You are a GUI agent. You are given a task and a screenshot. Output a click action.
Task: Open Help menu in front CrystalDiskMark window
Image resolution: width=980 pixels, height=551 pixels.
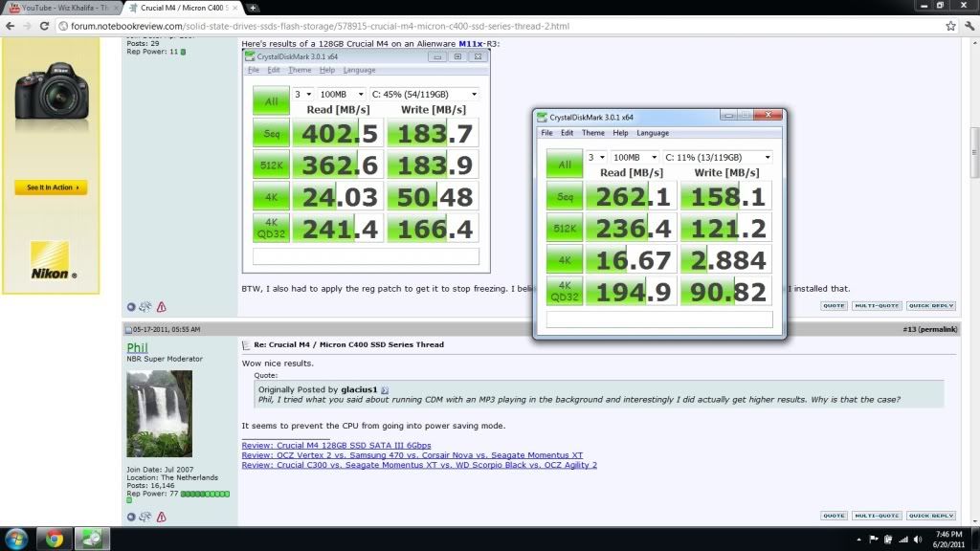[x=620, y=133]
